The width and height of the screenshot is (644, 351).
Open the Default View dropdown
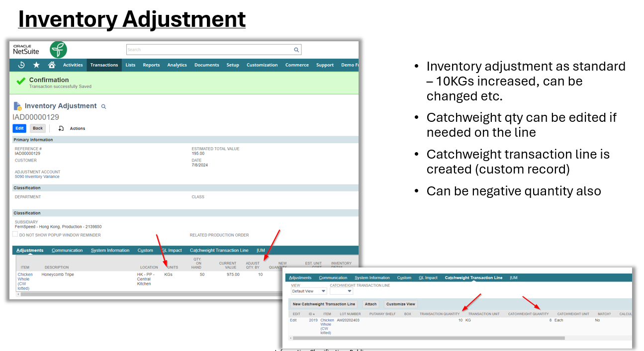(x=309, y=291)
